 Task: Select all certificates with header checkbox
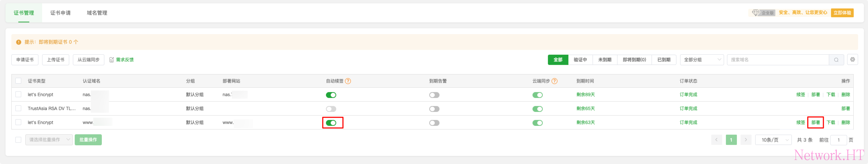tap(18, 81)
